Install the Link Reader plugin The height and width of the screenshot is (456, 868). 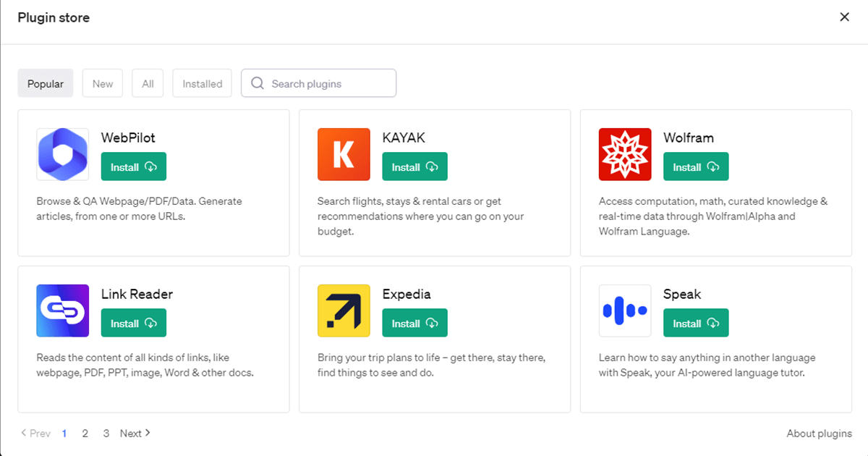134,323
